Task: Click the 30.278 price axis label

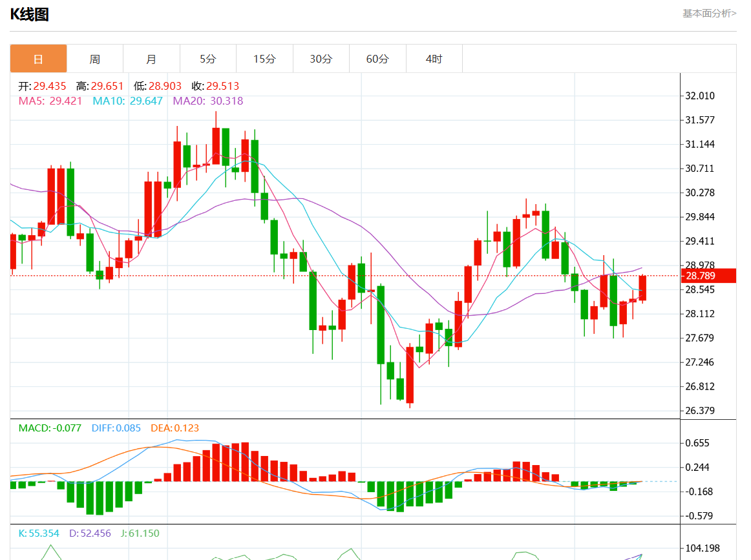Action: (x=700, y=193)
